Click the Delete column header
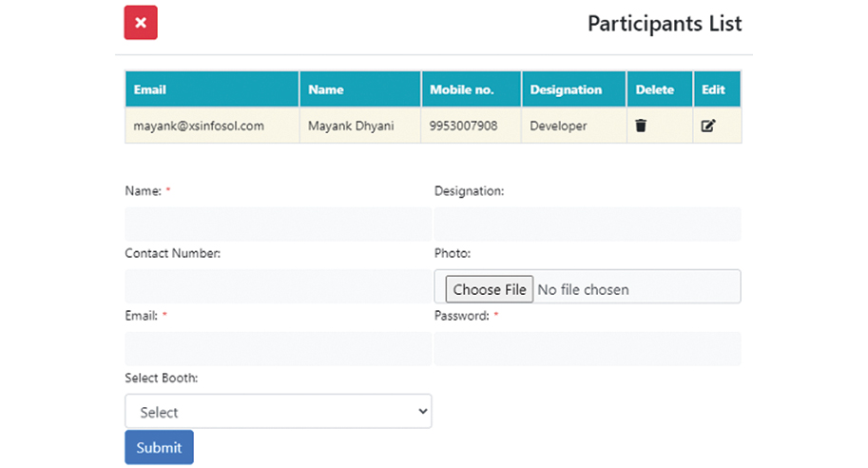The height and width of the screenshot is (468, 868). [654, 89]
